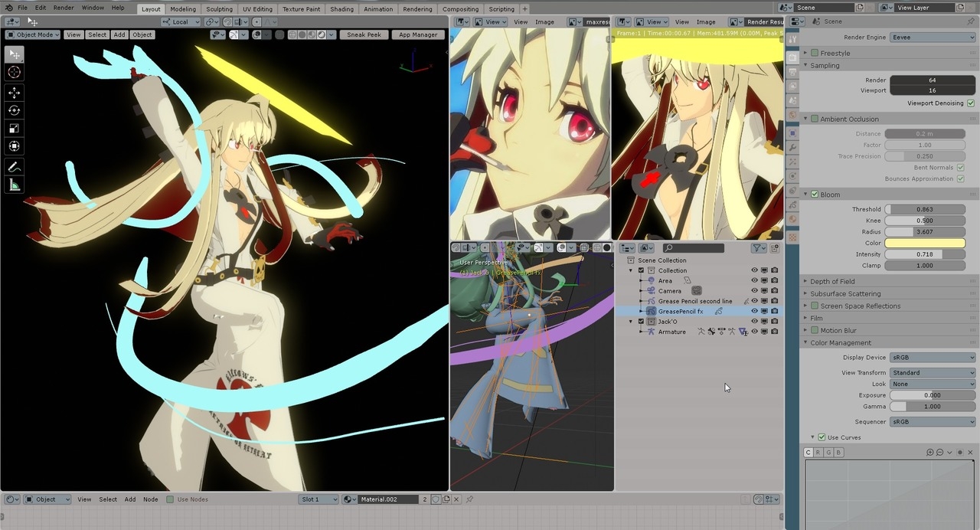Screen dimensions: 980x530
Task: Switch to the Shading workspace tab
Action: click(341, 9)
